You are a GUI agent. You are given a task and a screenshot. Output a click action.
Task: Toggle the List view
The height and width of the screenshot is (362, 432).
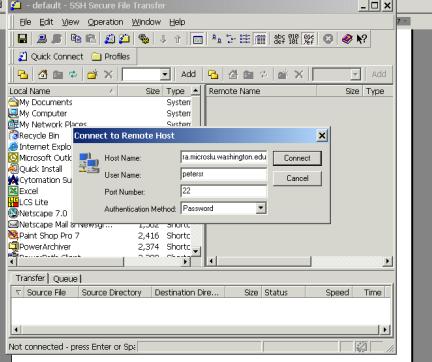coord(245,39)
